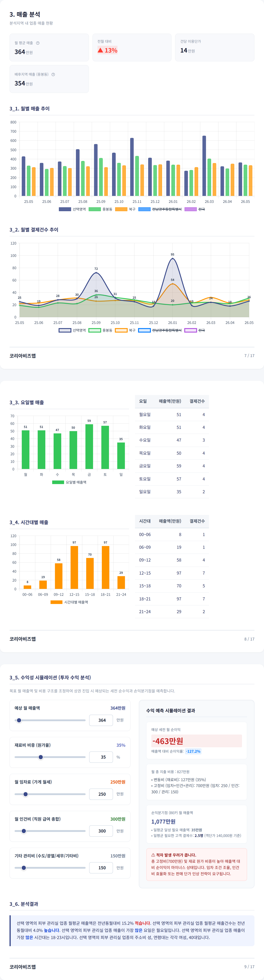The image size is (264, 980).
Task: Adjust the 예상 월 매출액 slider
Action: [50, 720]
